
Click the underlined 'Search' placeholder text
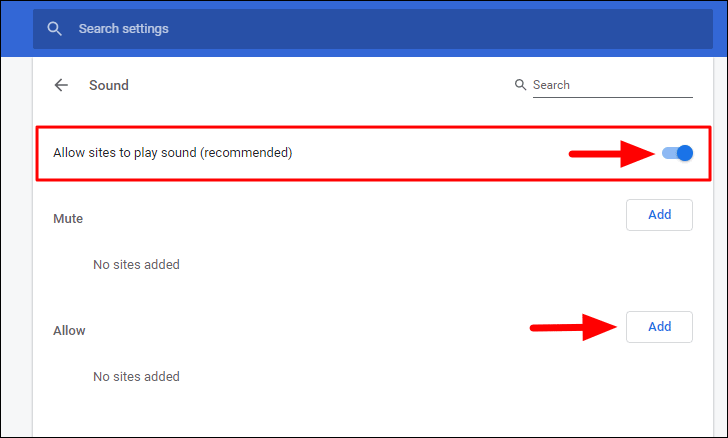[551, 85]
